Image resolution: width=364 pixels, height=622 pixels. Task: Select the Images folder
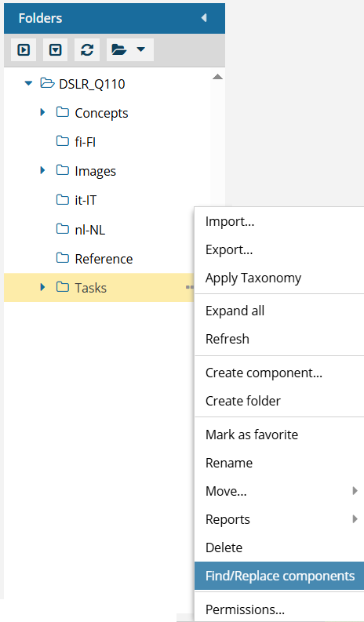click(x=95, y=171)
